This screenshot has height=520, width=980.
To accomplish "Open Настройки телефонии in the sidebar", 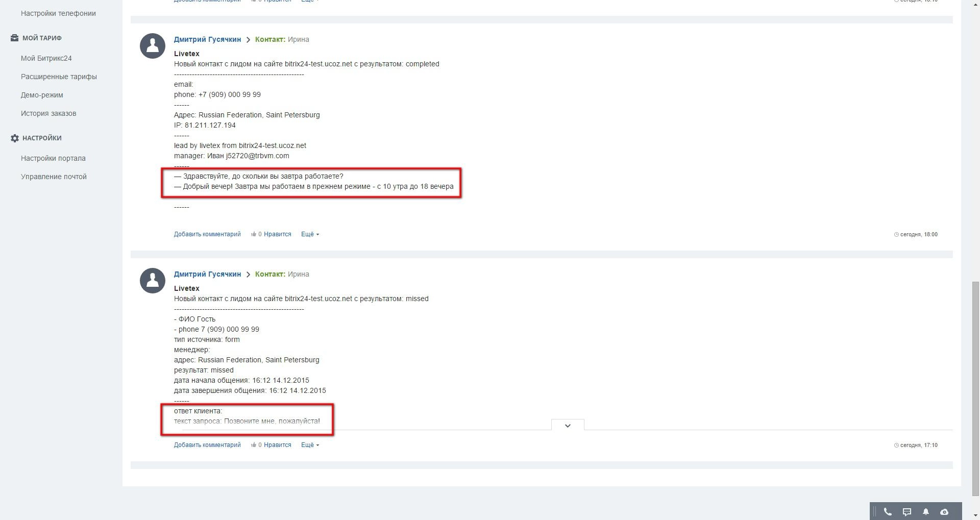I will 58,13.
